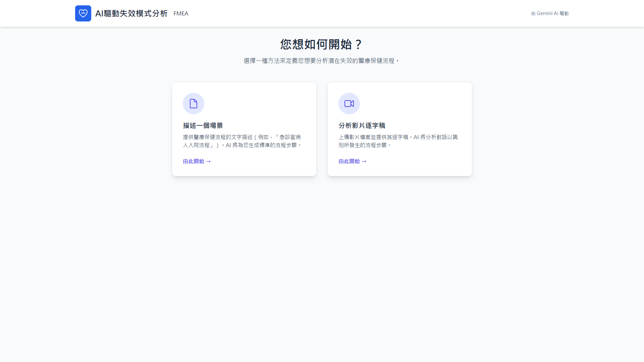Click the FMEA label in the header
Screen dimensions: 644x362
(181, 13)
